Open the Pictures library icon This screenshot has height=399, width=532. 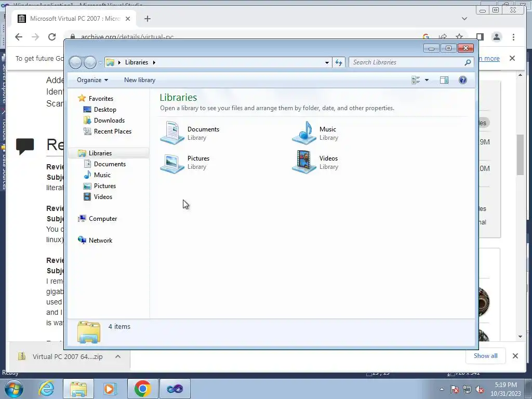click(172, 163)
